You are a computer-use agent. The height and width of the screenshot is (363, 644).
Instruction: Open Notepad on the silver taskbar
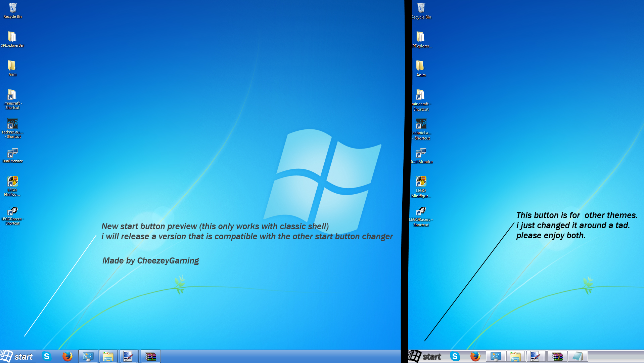click(x=578, y=356)
